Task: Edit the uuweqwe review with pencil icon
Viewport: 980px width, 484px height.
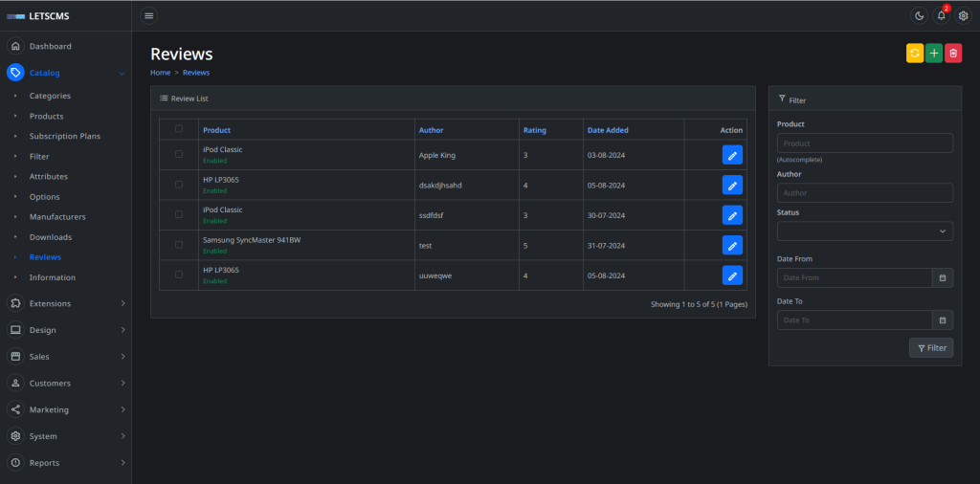Action: [x=732, y=275]
